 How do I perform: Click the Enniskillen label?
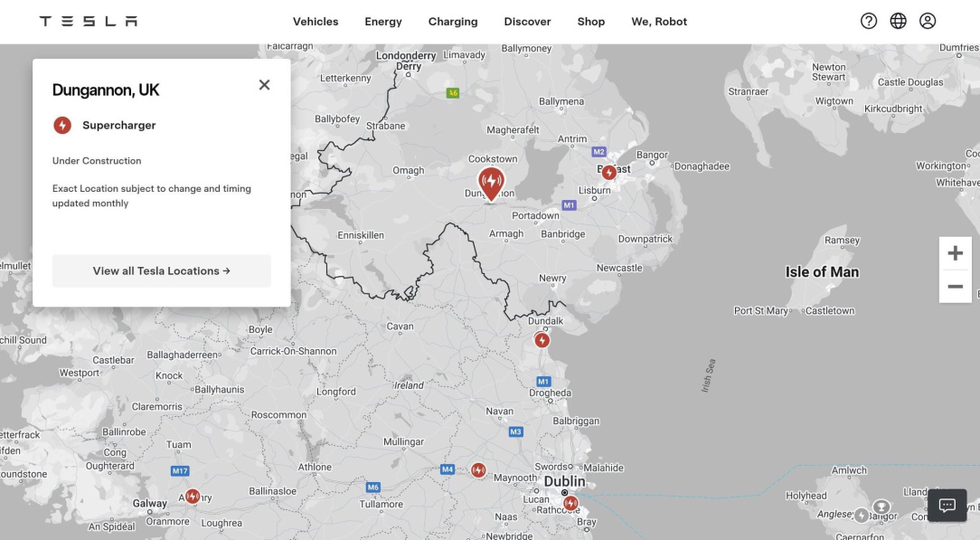point(361,235)
